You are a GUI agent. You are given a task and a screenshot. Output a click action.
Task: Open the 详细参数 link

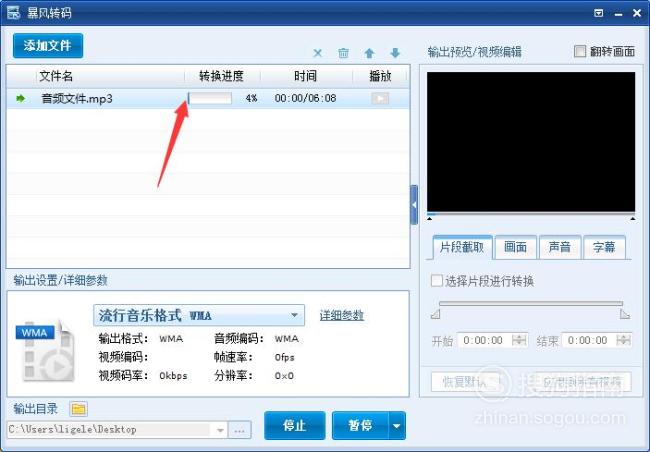pos(342,315)
